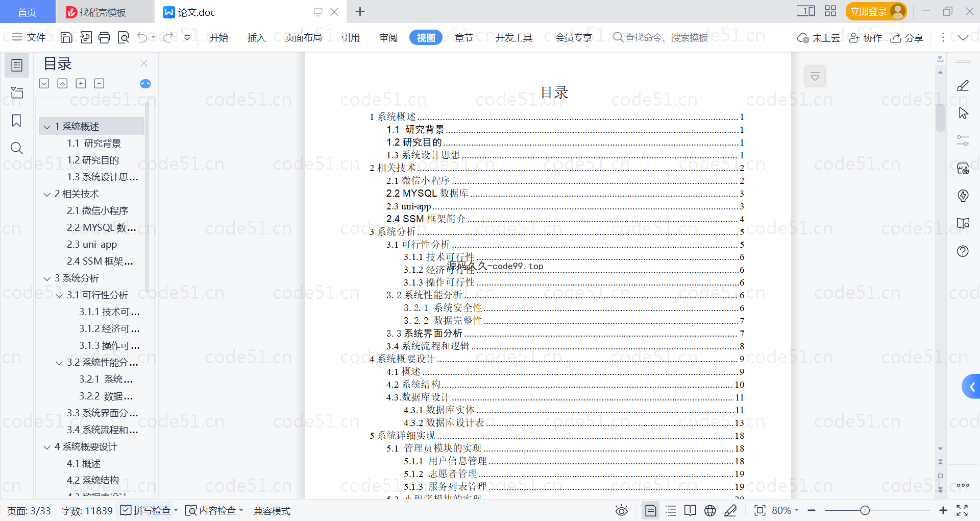Close the 目录 navigation panel
Screen dimensions: 980x521
(143, 63)
